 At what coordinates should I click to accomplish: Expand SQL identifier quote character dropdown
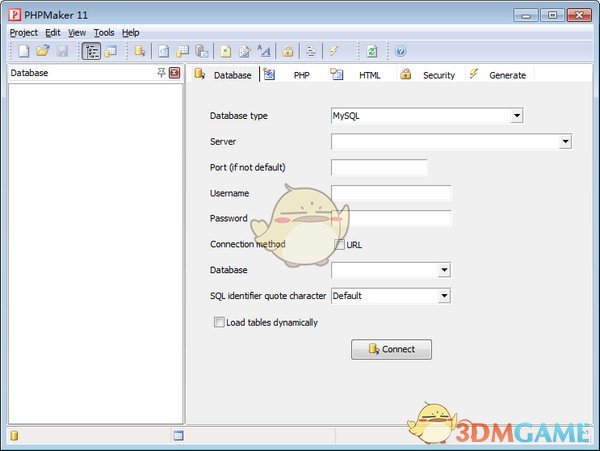[x=443, y=296]
